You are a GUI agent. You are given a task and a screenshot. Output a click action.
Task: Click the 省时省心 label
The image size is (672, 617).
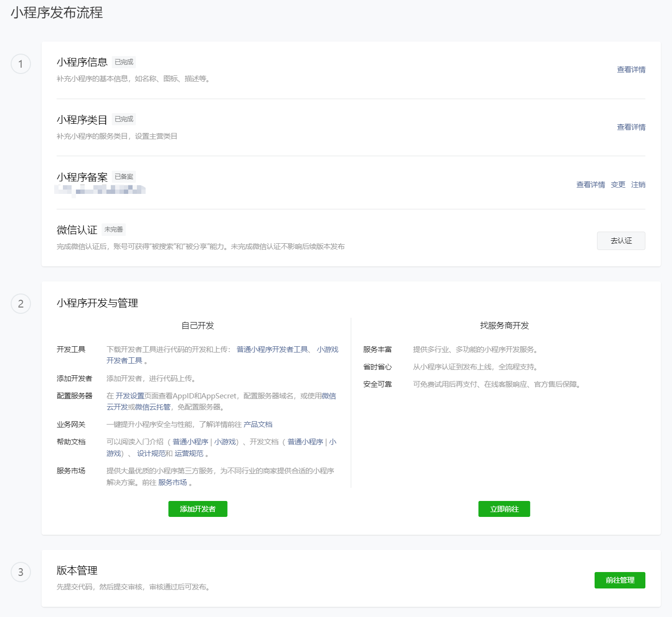[377, 367]
